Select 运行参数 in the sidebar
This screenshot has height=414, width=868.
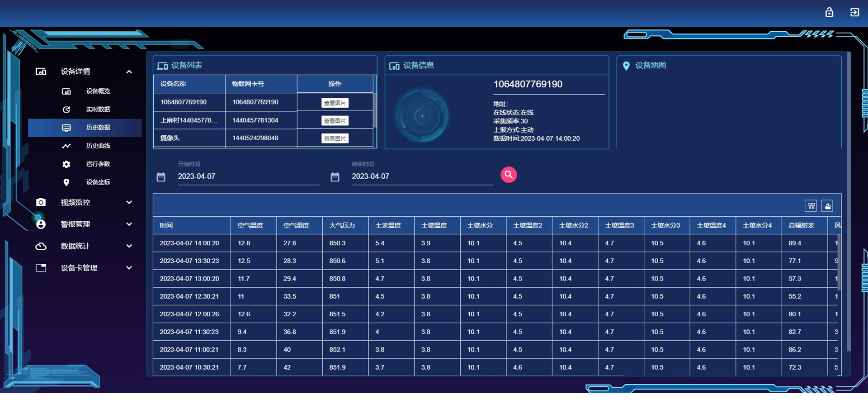98,164
